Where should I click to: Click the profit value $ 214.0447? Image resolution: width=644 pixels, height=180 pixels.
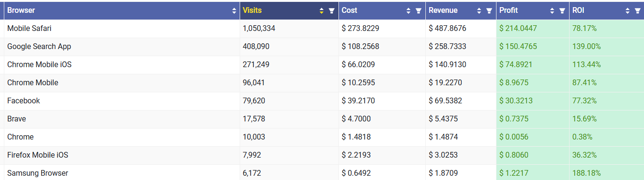click(x=518, y=29)
